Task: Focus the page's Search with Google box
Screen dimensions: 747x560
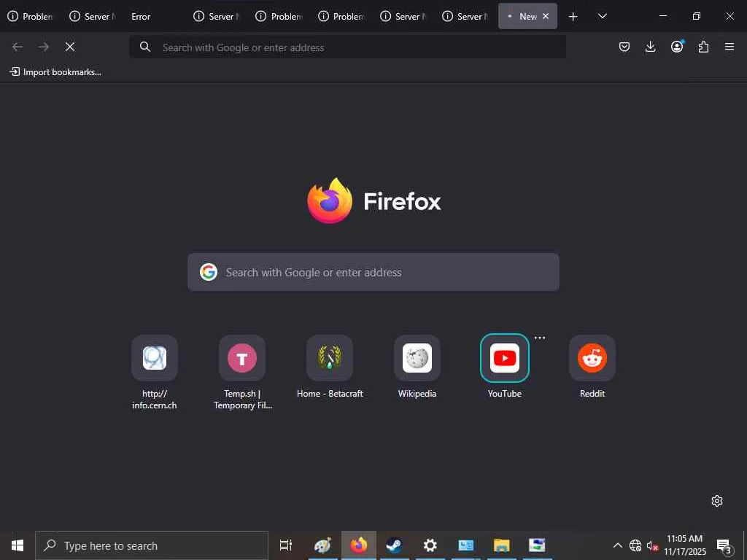Action: tap(373, 272)
